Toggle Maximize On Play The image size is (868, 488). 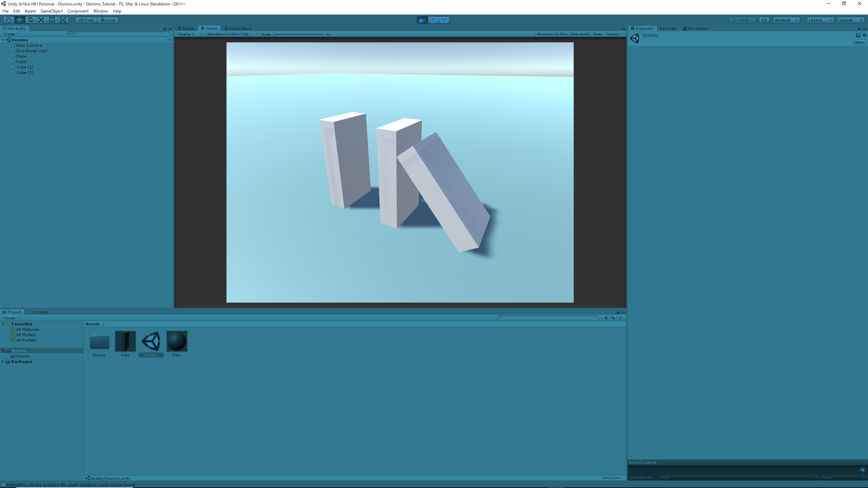[x=552, y=34]
